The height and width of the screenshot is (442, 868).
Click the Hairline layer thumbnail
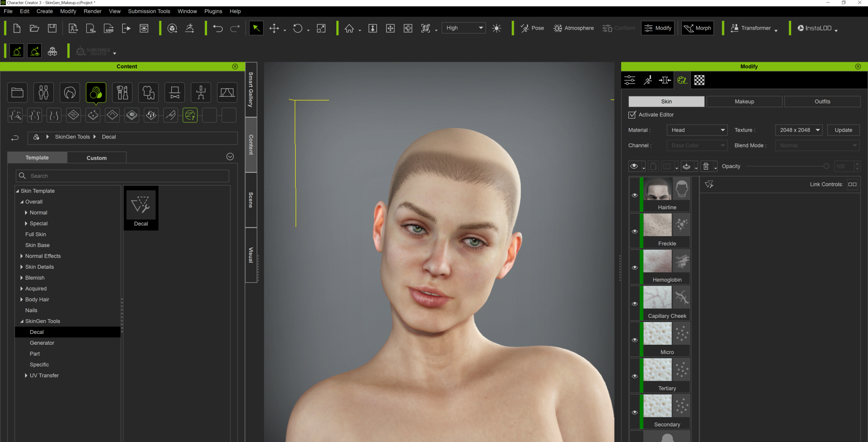[x=658, y=189]
